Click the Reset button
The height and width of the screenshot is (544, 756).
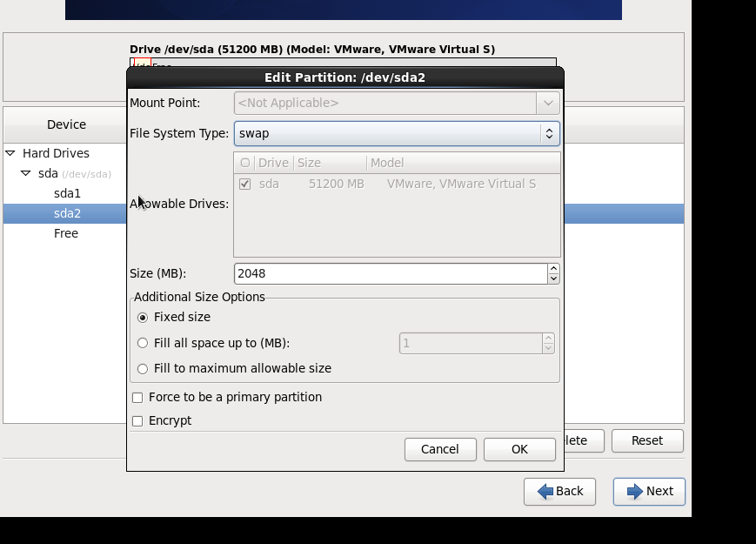pyautogui.click(x=647, y=440)
